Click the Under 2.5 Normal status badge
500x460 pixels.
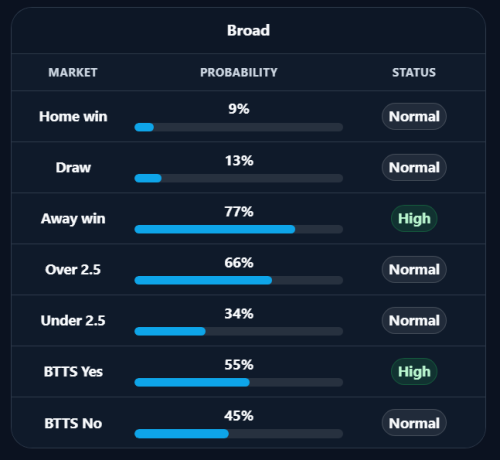click(414, 320)
